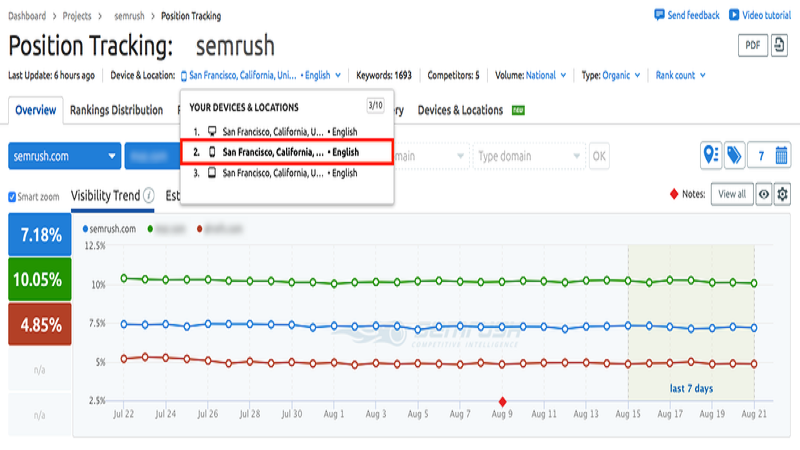Select second mobile San Francisco location entry
The image size is (800, 450).
tap(287, 152)
